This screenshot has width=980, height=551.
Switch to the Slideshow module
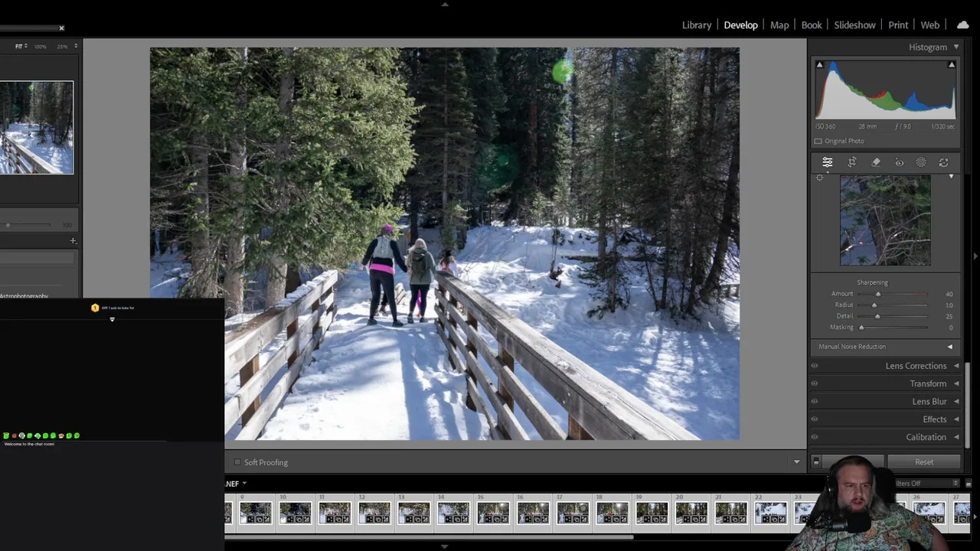point(854,25)
